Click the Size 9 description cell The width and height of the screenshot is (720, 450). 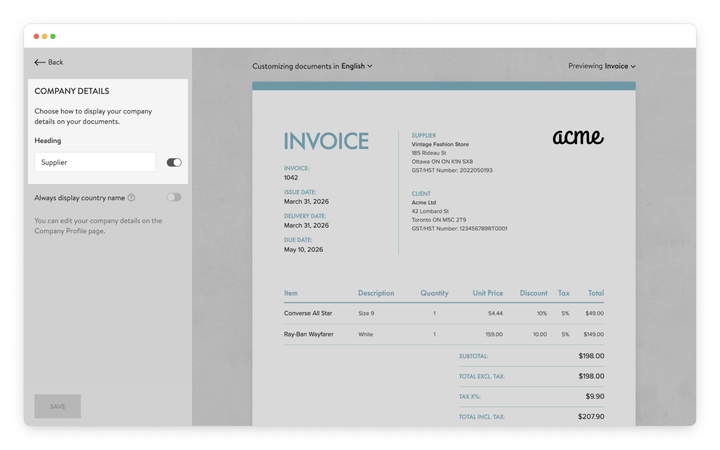point(366,313)
